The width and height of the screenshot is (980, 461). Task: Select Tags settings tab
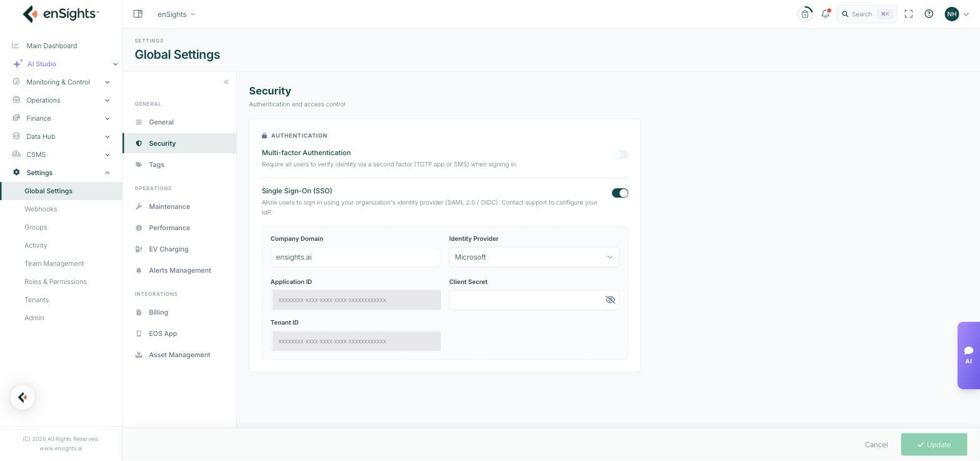[x=179, y=165]
